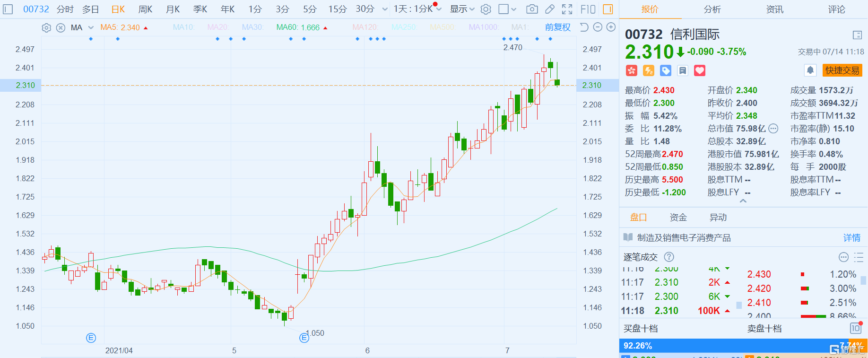Viewport: 868px width, 358px height.
Task: Take a chart screenshot with camera icon
Action: 532,9
